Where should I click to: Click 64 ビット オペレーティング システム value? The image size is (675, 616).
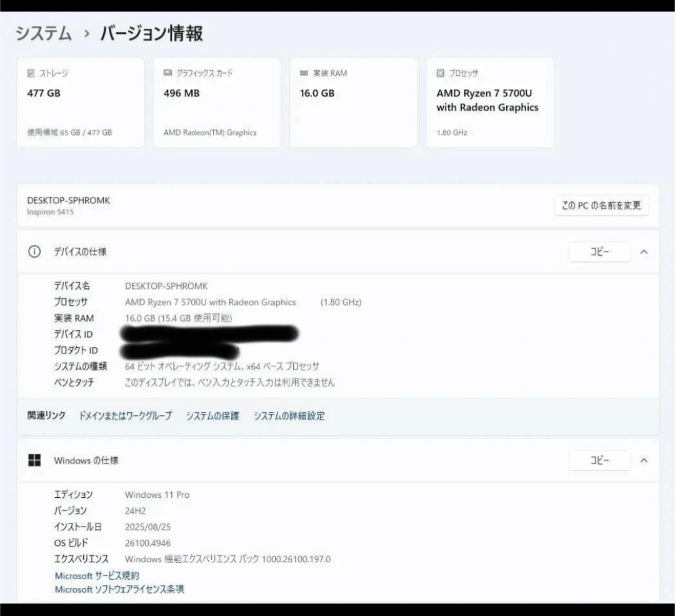(x=222, y=366)
